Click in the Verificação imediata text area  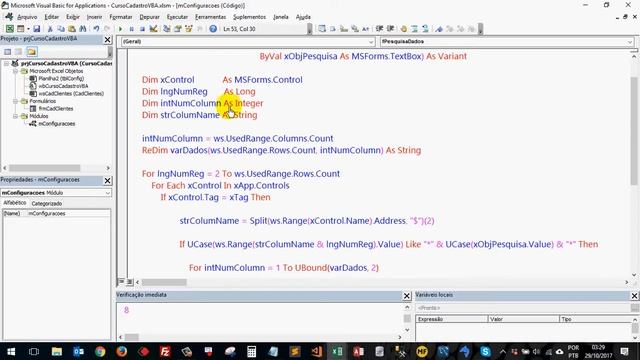[x=260, y=318]
